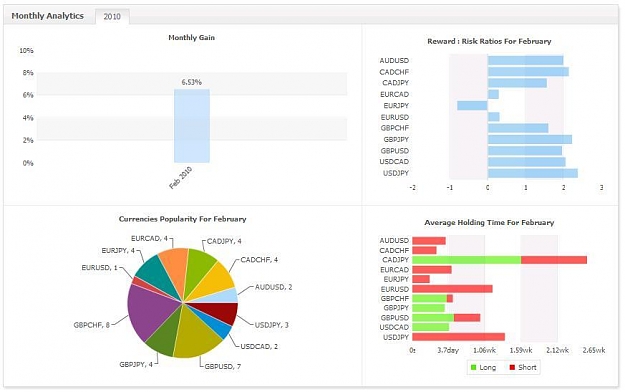
Task: Click the Average Holding Time For February title
Action: click(x=489, y=223)
